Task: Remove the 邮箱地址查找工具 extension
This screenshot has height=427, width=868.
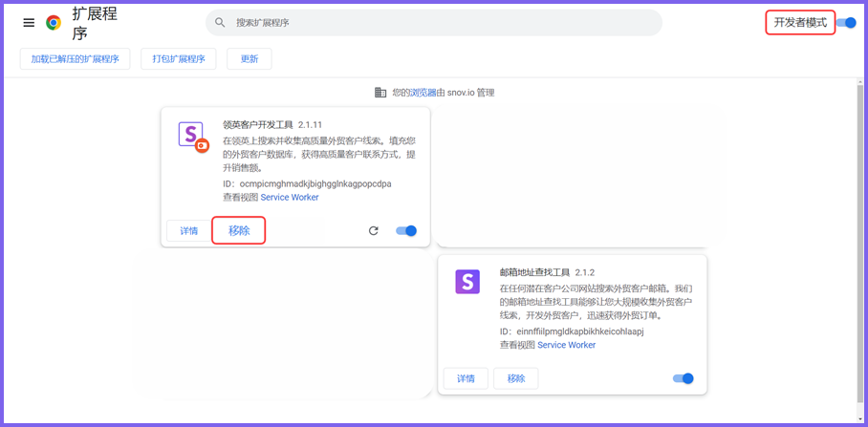Action: [x=516, y=378]
